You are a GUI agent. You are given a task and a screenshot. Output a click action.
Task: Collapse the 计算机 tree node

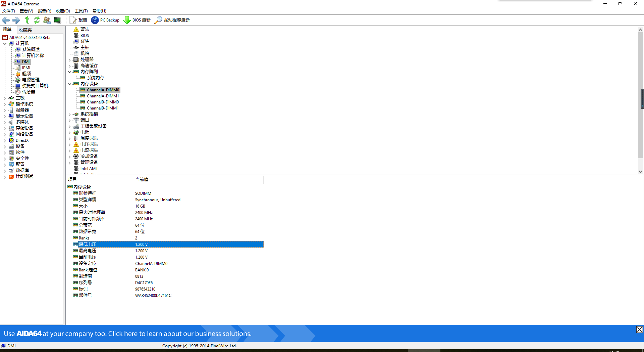5,44
